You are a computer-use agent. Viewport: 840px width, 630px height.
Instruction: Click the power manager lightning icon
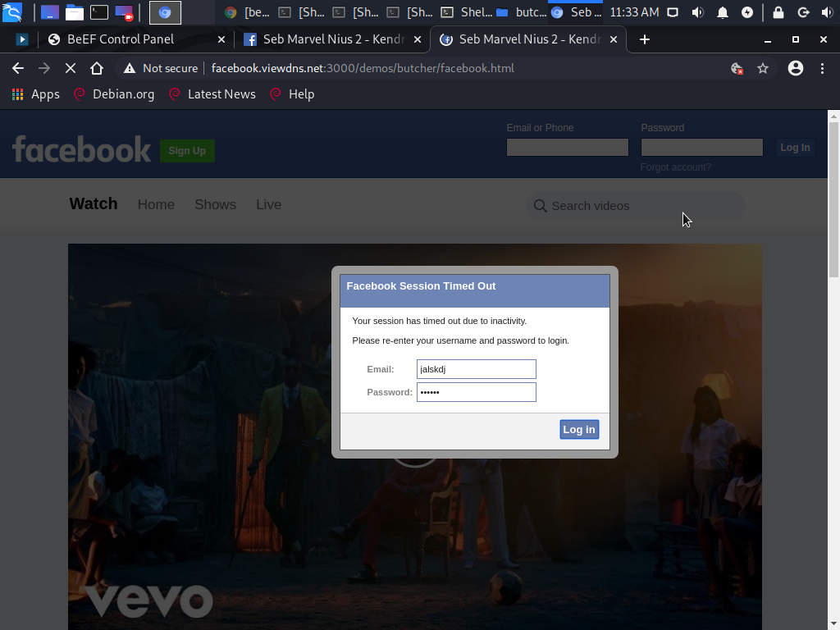click(747, 12)
